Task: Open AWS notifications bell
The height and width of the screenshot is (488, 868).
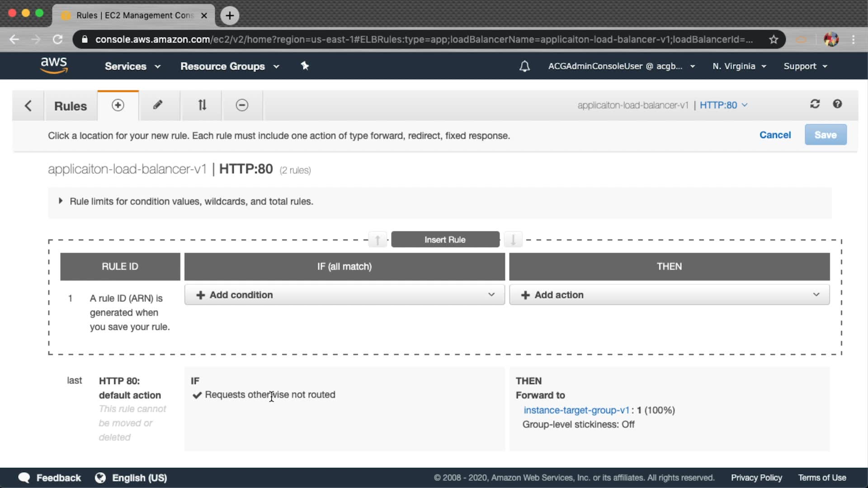Action: pos(524,66)
